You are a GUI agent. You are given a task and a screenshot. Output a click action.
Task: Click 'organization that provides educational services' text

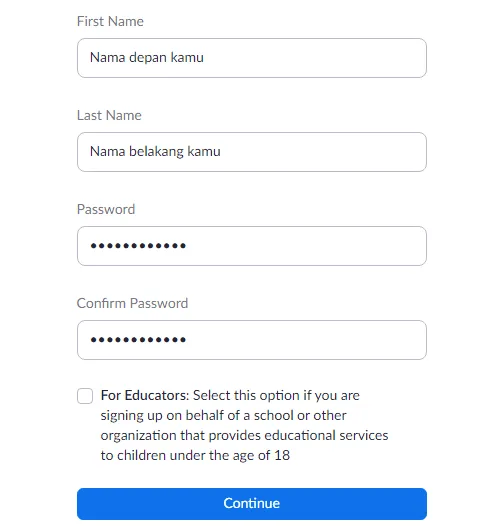coord(244,435)
